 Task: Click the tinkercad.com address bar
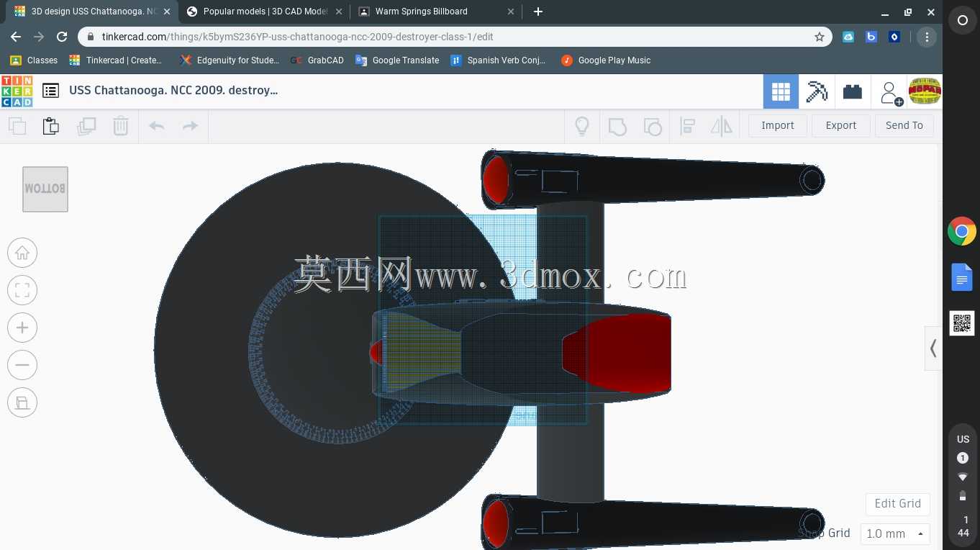coord(455,37)
